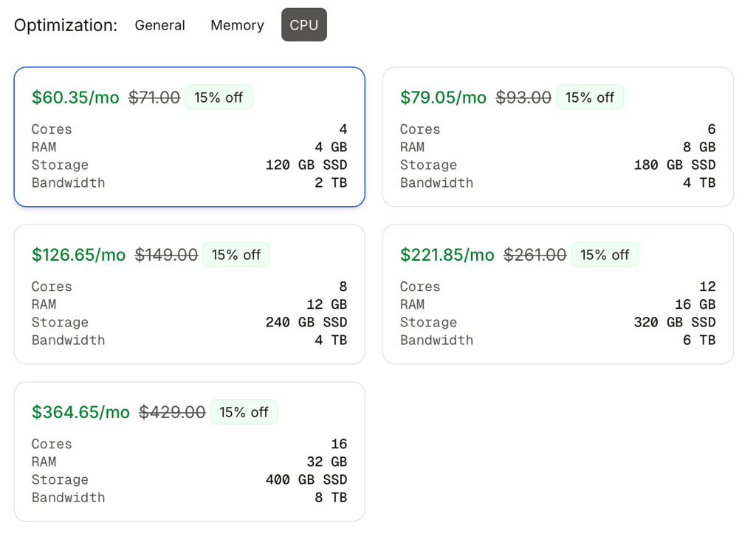Click the 16 GB RAM value
Screen dimensions: 756x534
tap(695, 304)
